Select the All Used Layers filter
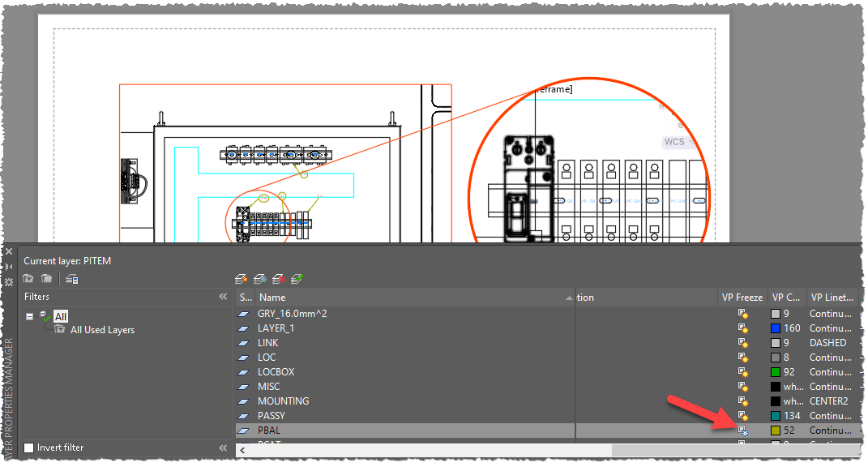The image size is (868, 467). pyautogui.click(x=102, y=330)
